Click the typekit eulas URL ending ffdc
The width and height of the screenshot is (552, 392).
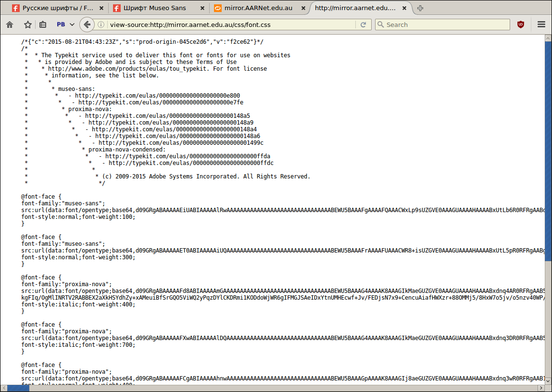coord(191,163)
